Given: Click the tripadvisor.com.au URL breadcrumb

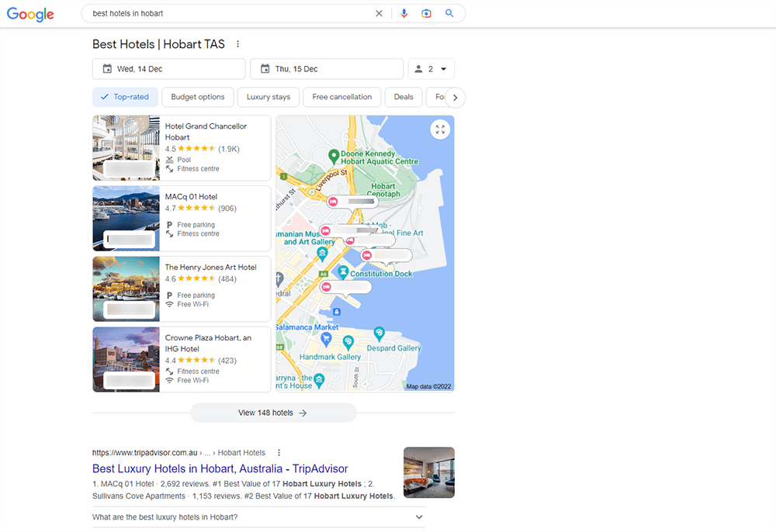Looking at the screenshot, I should (x=178, y=452).
